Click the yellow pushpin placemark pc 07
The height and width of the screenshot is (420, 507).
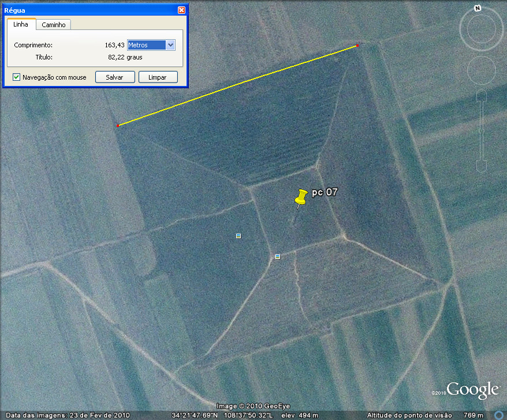click(300, 198)
